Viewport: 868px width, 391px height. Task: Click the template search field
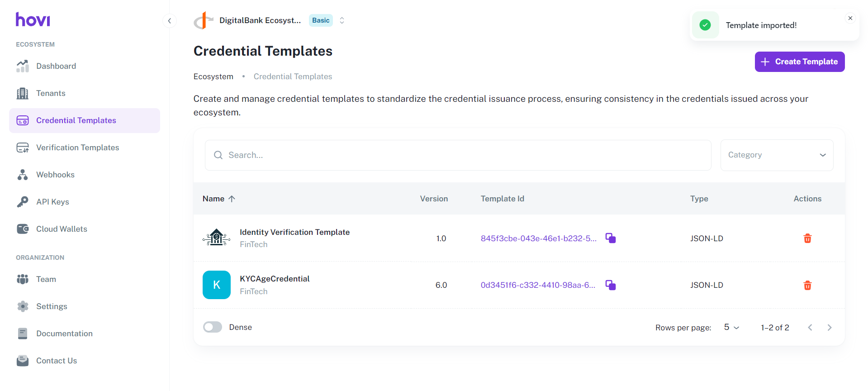click(458, 155)
